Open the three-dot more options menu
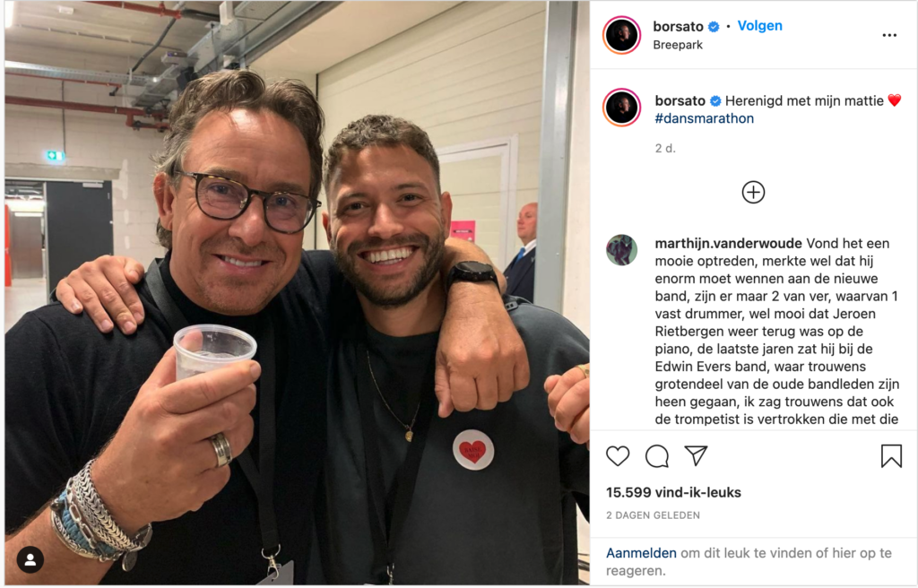This screenshot has height=588, width=918. tap(889, 36)
